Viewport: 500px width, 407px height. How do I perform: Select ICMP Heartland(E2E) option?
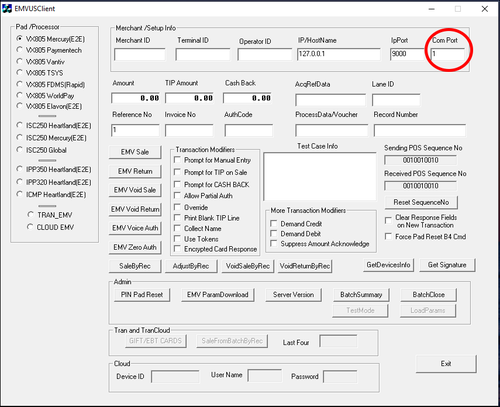click(51, 194)
